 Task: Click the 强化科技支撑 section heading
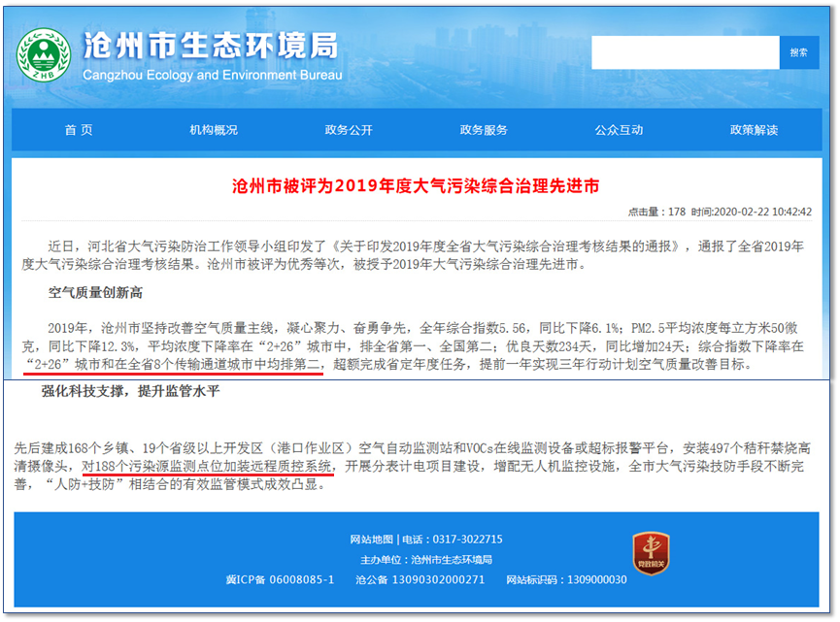tap(130, 393)
